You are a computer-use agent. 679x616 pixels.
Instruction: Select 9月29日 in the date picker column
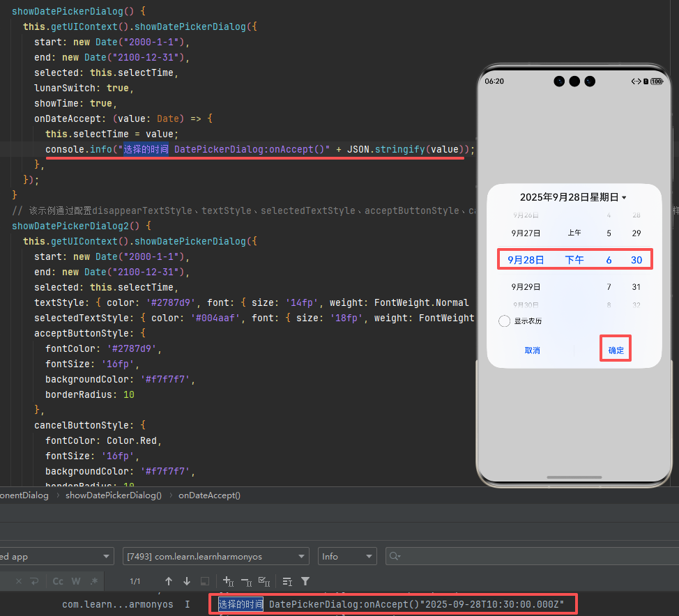click(526, 287)
